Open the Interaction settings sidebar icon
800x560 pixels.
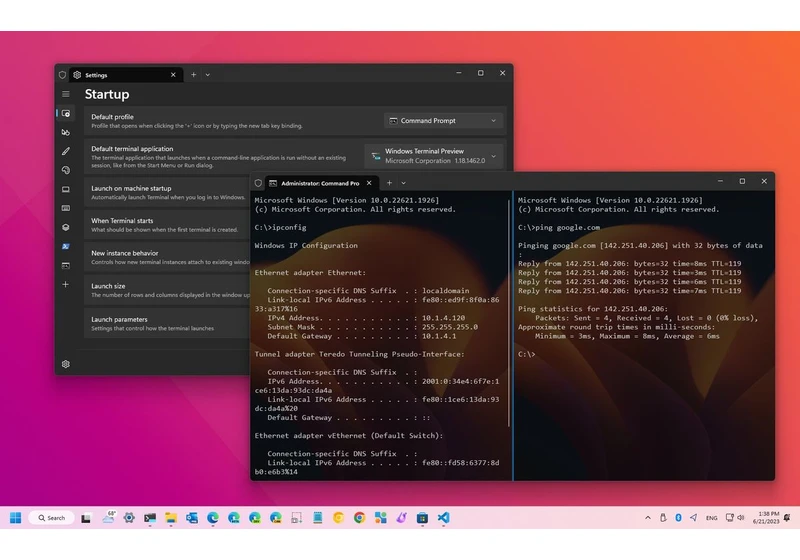(x=66, y=132)
